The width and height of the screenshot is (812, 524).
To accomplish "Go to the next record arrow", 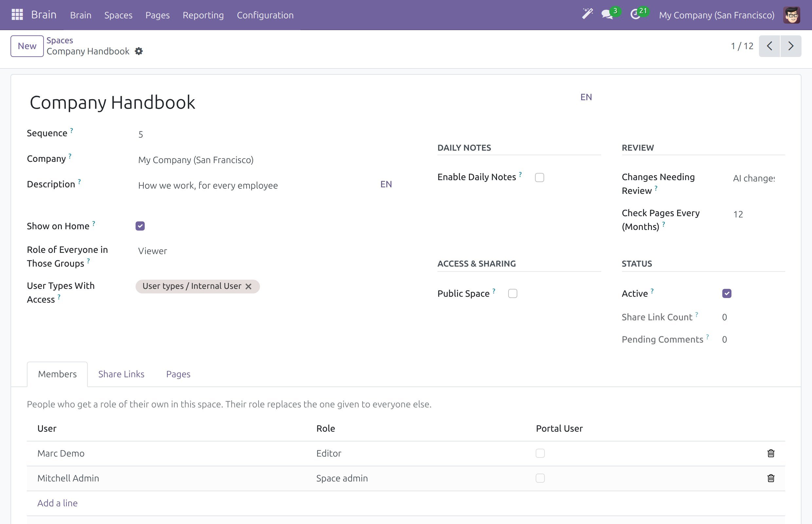I will point(791,46).
